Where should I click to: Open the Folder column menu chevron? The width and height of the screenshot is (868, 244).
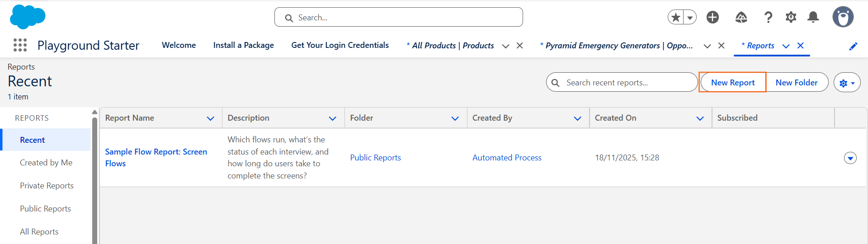455,118
